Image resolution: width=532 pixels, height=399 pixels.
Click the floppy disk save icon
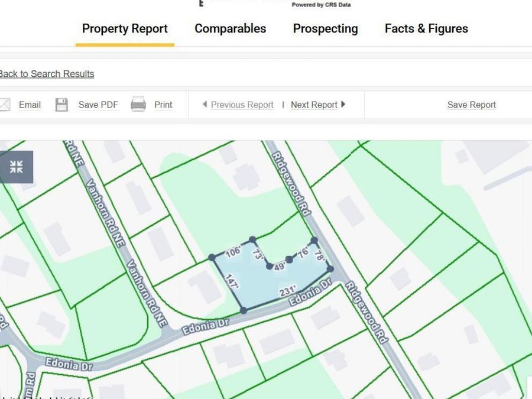point(61,105)
